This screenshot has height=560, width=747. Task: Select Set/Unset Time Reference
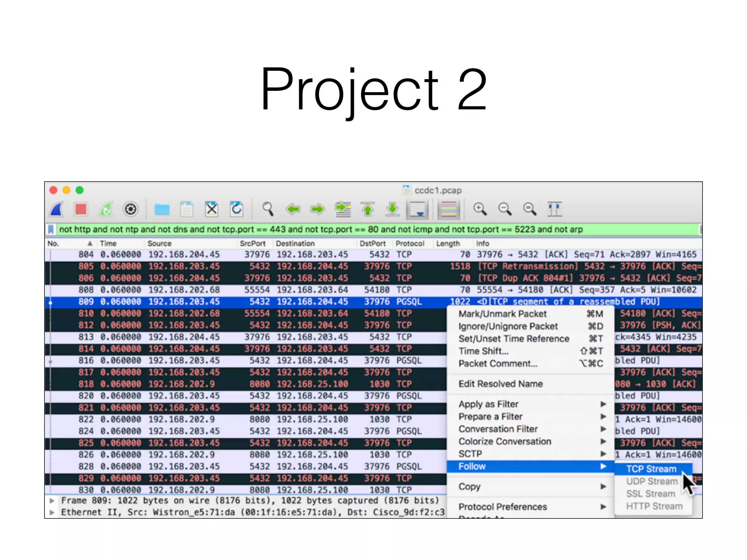tap(531, 339)
